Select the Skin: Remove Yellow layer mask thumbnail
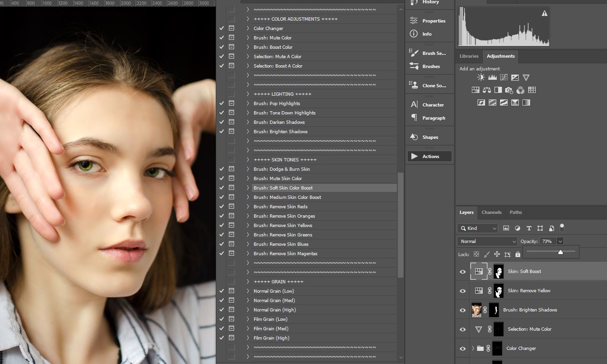The height and width of the screenshot is (364, 607). 499,291
